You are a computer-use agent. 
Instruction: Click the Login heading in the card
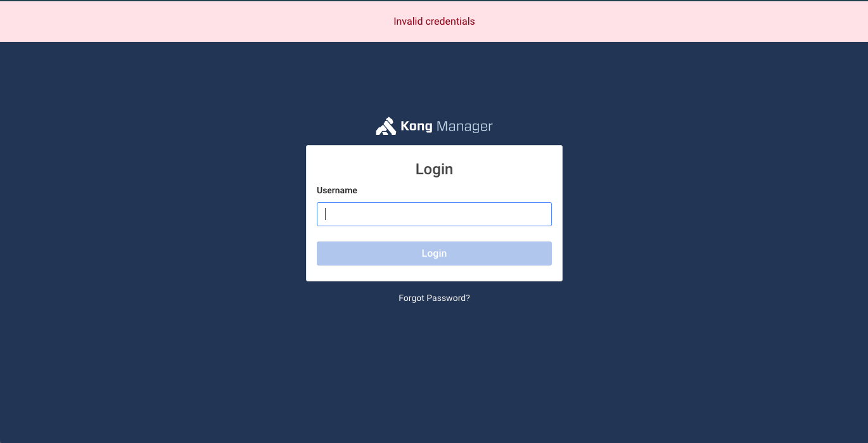tap(434, 169)
